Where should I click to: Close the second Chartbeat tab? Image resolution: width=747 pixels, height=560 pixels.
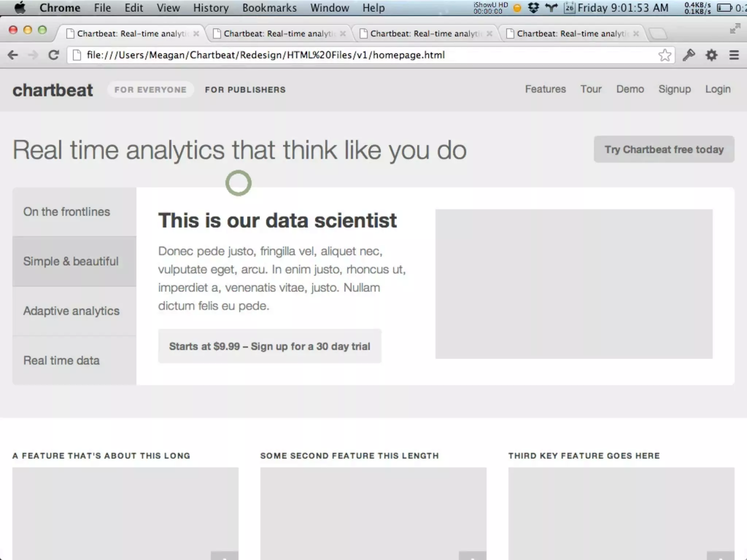342,34
